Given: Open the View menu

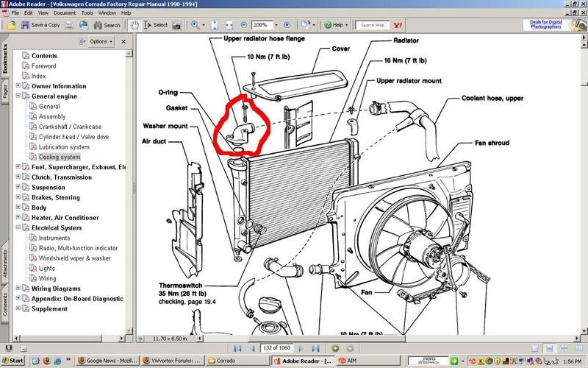Looking at the screenshot, I should pos(43,13).
